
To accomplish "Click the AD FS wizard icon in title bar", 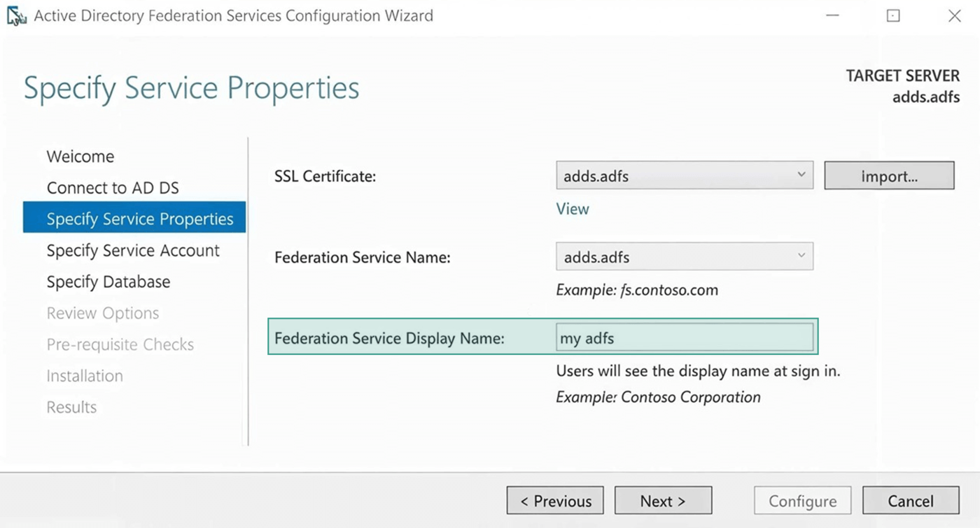I will coord(16,15).
